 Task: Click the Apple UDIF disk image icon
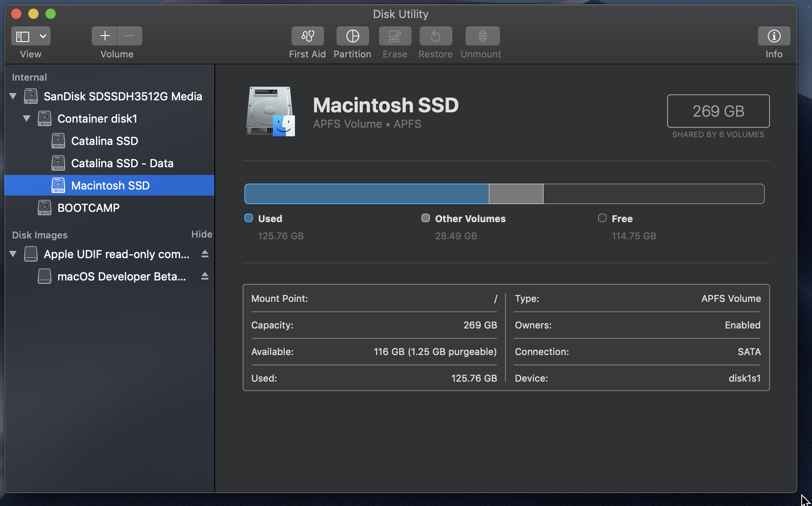coord(31,254)
